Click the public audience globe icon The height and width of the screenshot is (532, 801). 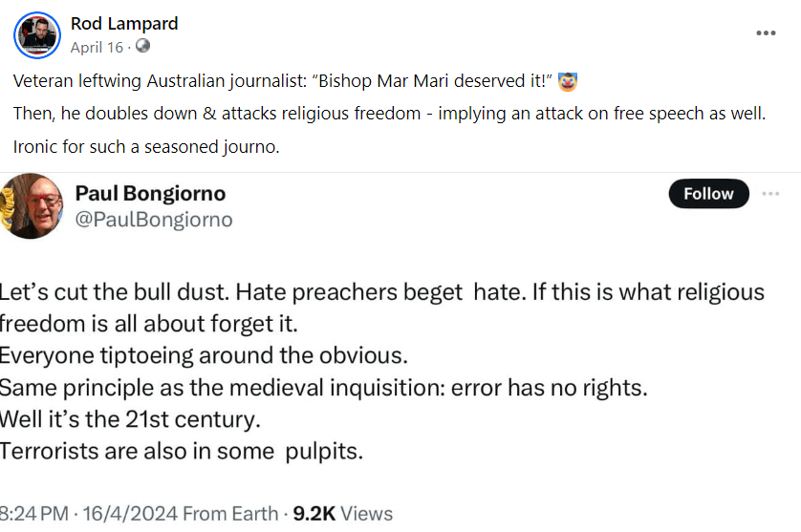(142, 46)
